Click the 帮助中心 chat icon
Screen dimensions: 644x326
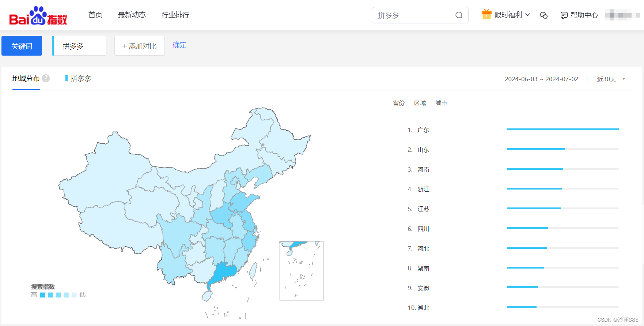click(564, 15)
